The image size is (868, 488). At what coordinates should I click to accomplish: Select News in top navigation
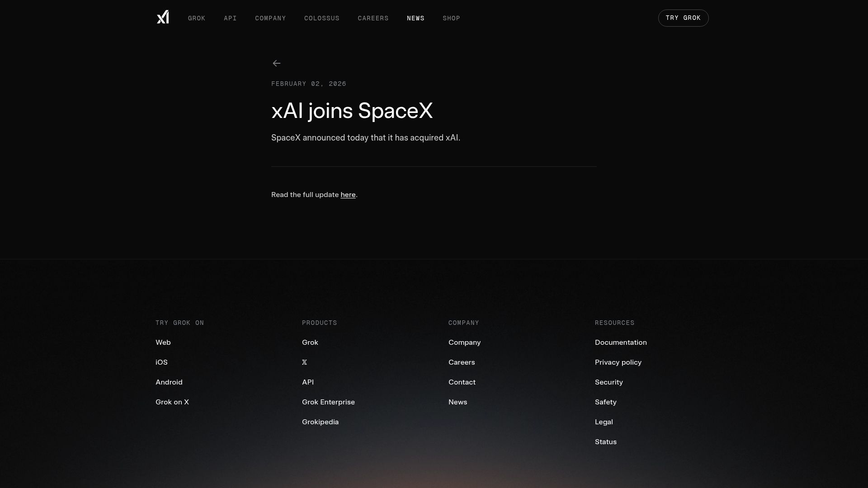point(415,18)
